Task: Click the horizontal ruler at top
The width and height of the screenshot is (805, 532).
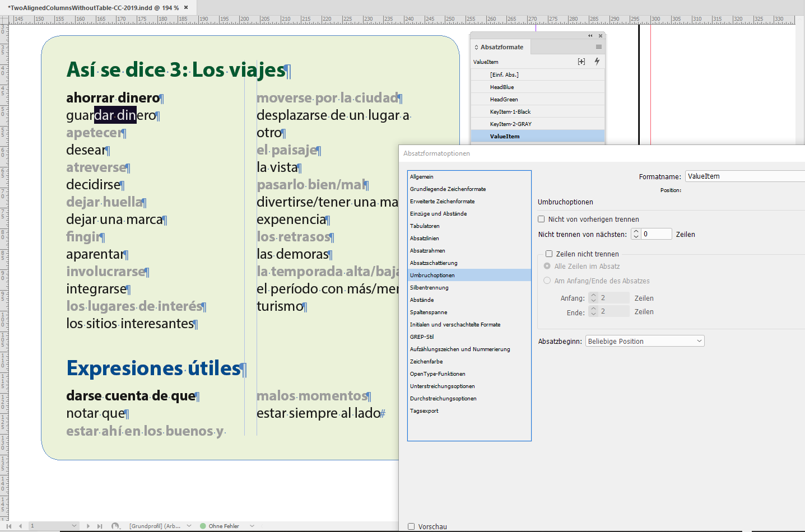Action: click(x=402, y=19)
